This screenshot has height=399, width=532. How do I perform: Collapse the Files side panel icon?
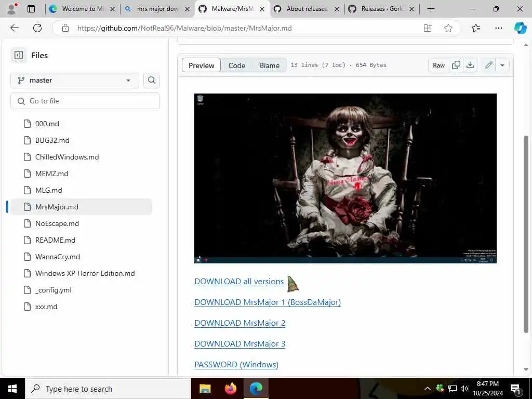(19, 55)
